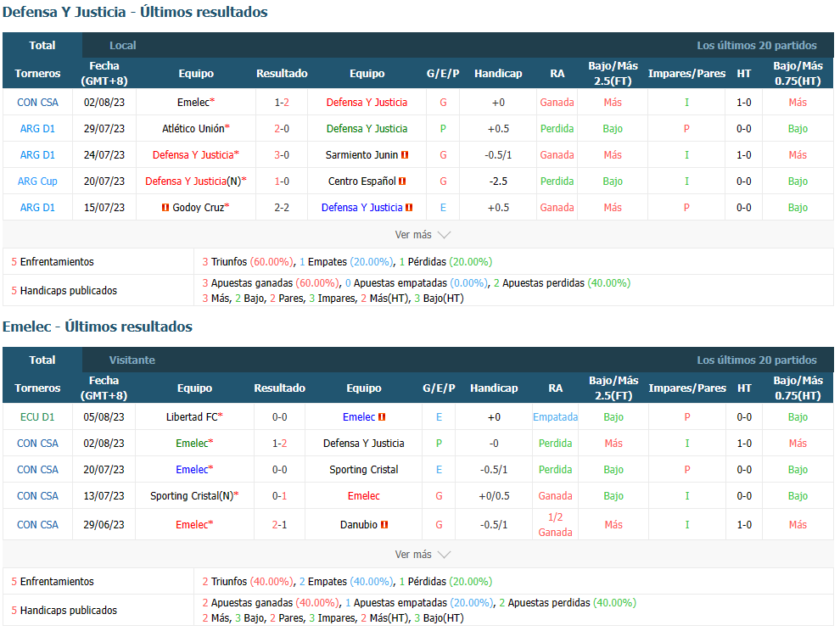Click the Atlético Unión team name
This screenshot has width=840, height=631.
(193, 129)
